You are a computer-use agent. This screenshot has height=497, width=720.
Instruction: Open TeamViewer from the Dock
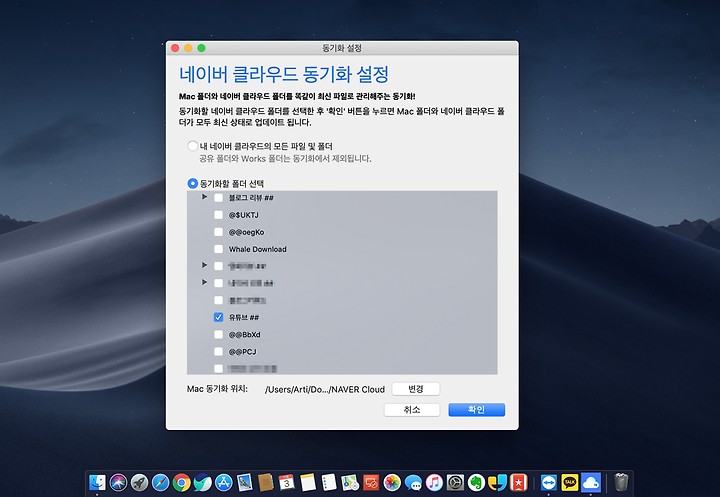coord(549,483)
